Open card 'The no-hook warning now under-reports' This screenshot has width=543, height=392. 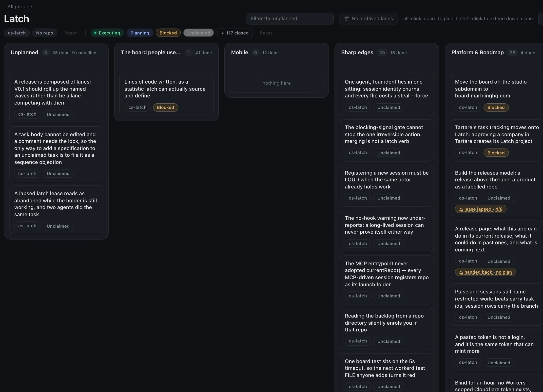387,231
